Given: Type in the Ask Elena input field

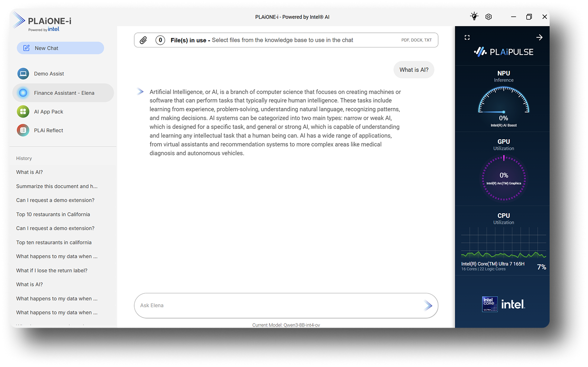Looking at the screenshot, I should [x=277, y=306].
